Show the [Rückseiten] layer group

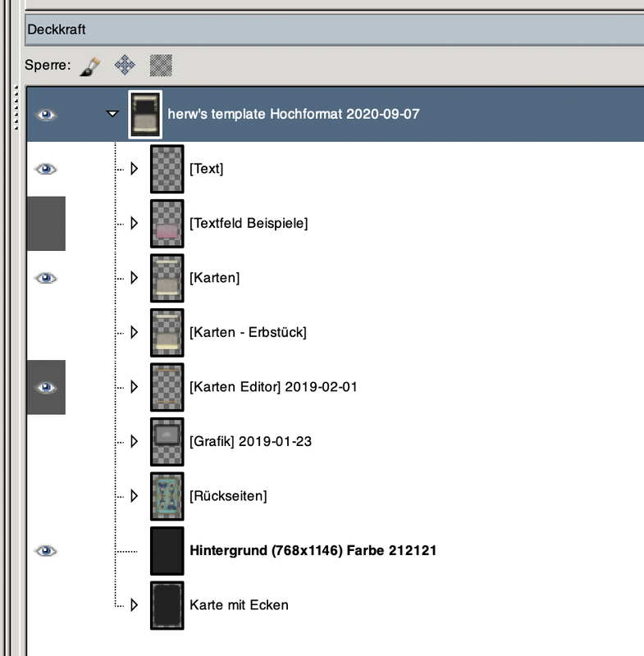pos(46,496)
